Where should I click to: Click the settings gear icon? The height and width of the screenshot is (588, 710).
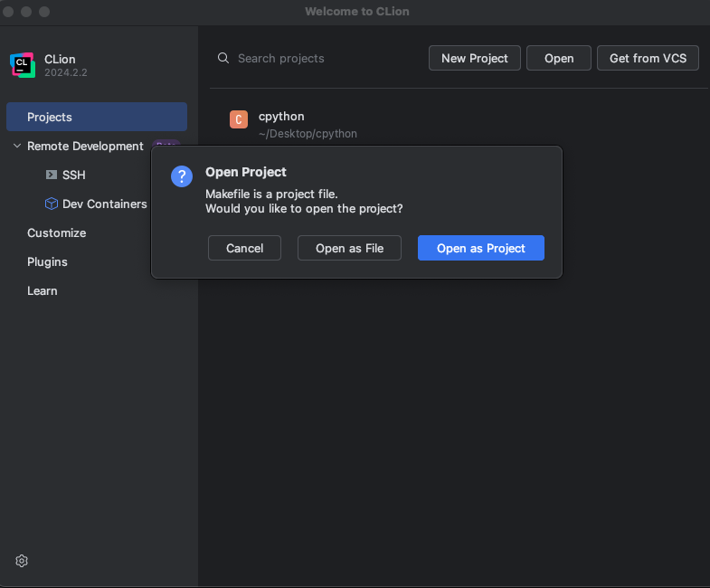pyautogui.click(x=22, y=561)
